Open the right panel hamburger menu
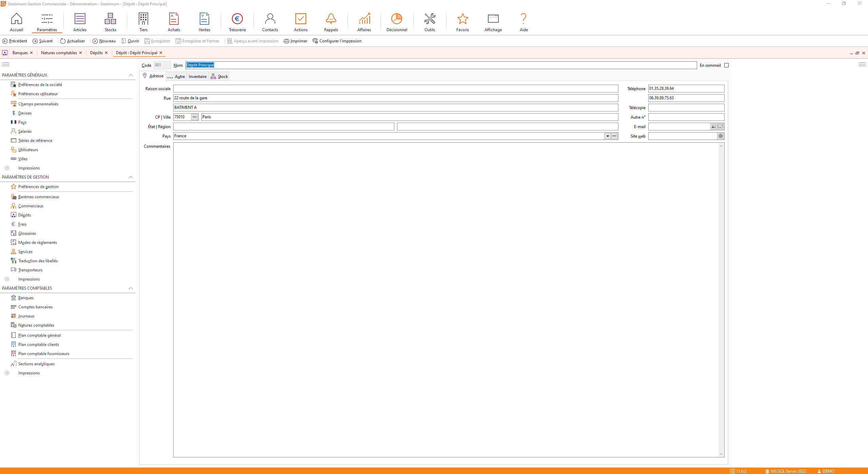This screenshot has height=474, width=868. pyautogui.click(x=862, y=64)
